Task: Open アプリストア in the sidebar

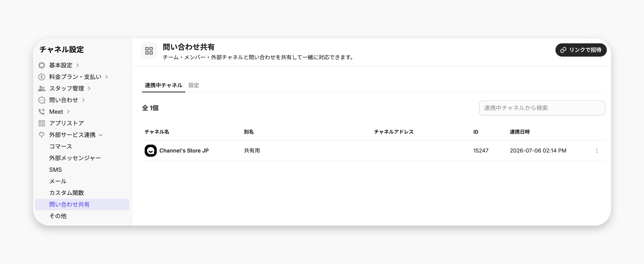Action: [66, 123]
